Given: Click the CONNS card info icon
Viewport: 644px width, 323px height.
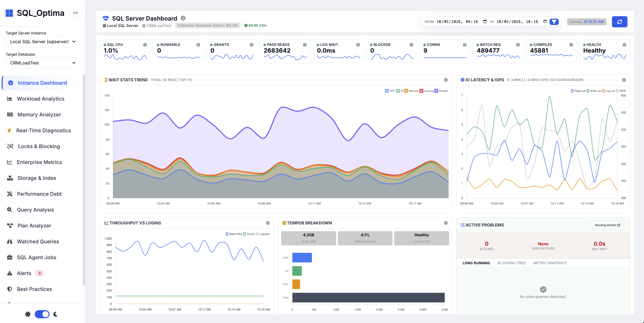Looking at the screenshot, I should [465, 45].
